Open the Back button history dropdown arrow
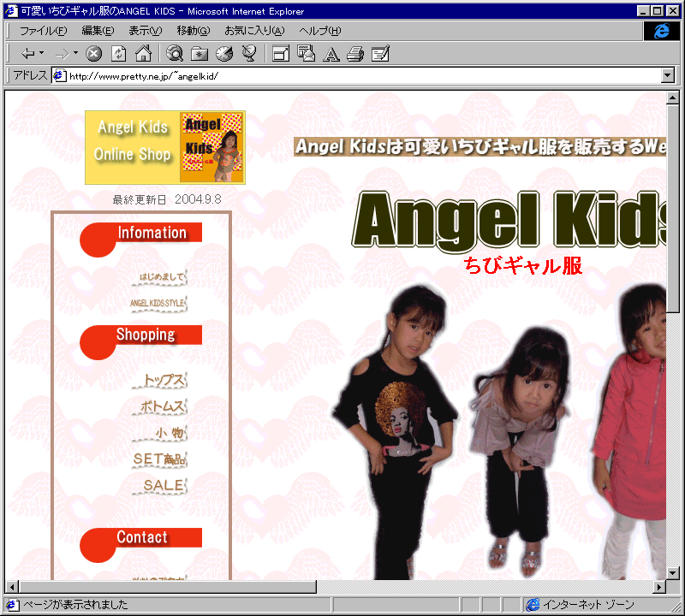This screenshot has width=685, height=616. (42, 53)
